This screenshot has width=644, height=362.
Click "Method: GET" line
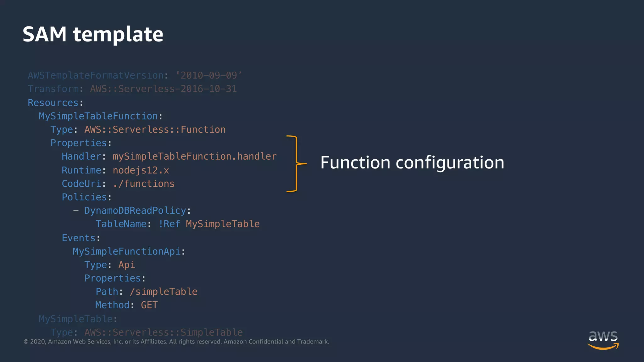(127, 305)
